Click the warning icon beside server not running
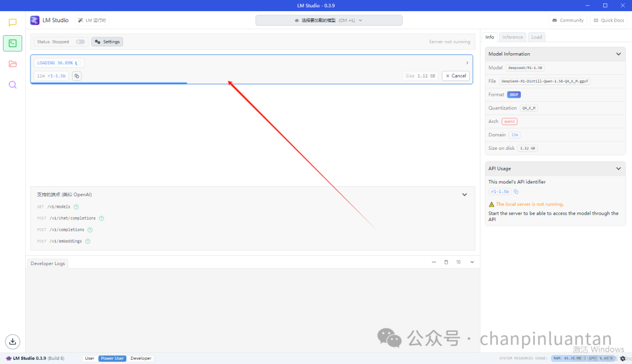Image resolution: width=632 pixels, height=364 pixels. pyautogui.click(x=492, y=204)
